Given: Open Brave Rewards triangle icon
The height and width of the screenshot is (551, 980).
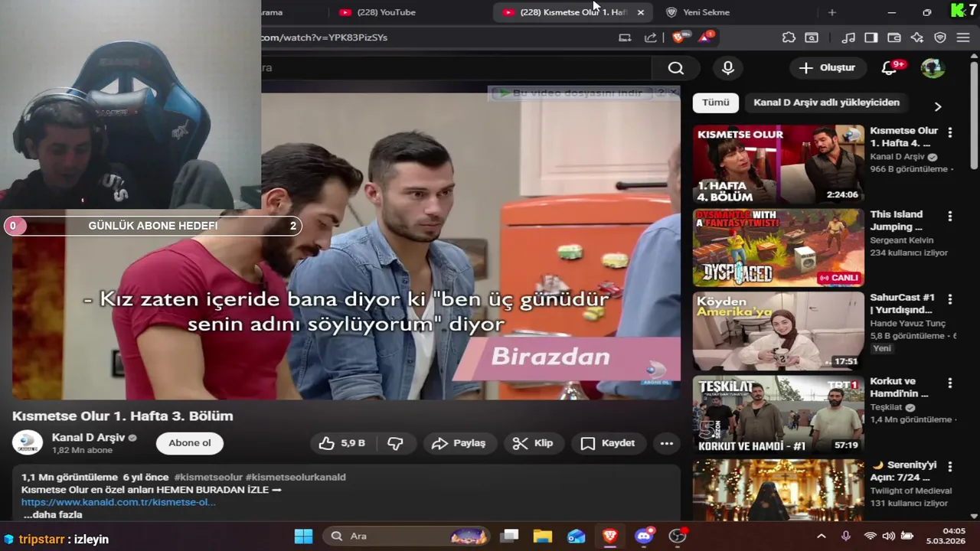Looking at the screenshot, I should coord(705,37).
